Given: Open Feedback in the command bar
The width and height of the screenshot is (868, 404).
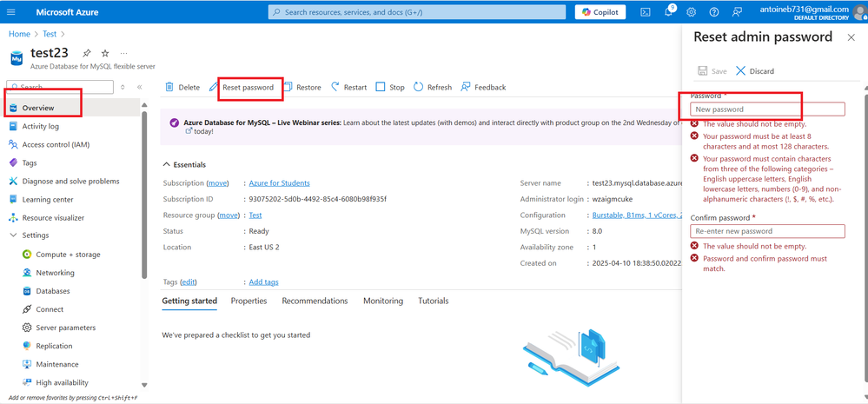Looking at the screenshot, I should (x=483, y=88).
